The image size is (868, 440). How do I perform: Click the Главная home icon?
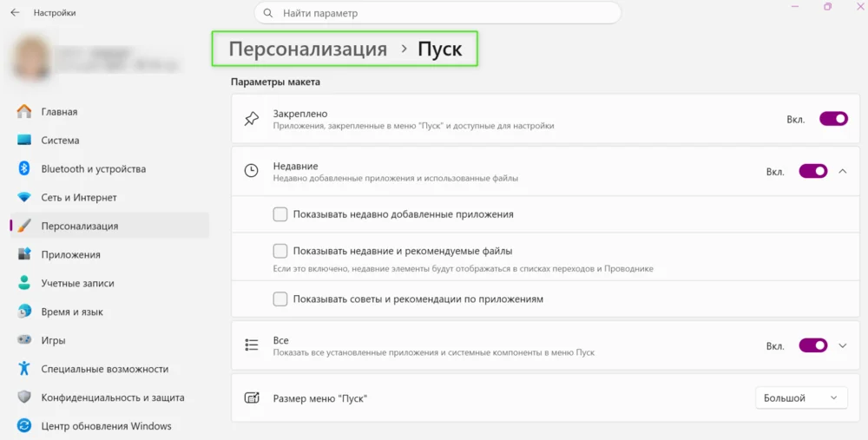coord(24,111)
